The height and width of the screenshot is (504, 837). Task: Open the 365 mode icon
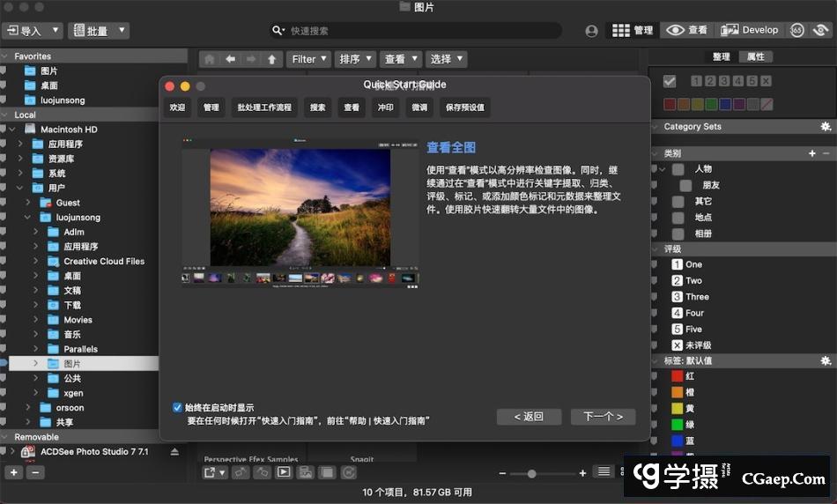[x=797, y=30]
